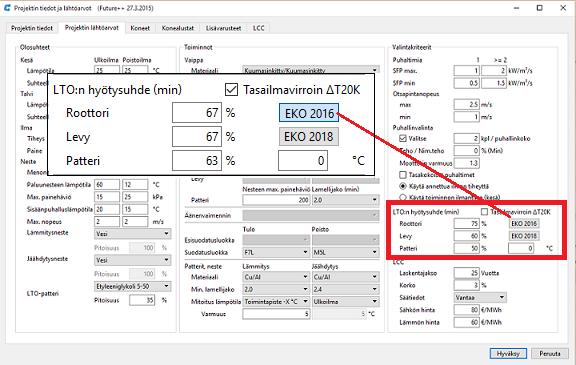Click the Peruuta button
This screenshot has height=365, width=576.
[x=550, y=354]
